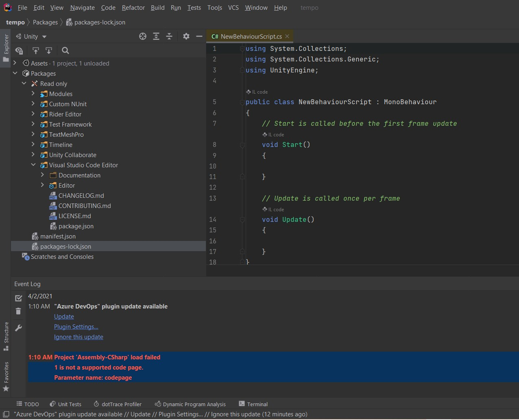Viewport: 519px width, 420px height.
Task: Click the Ignore this update link
Action: click(79, 337)
